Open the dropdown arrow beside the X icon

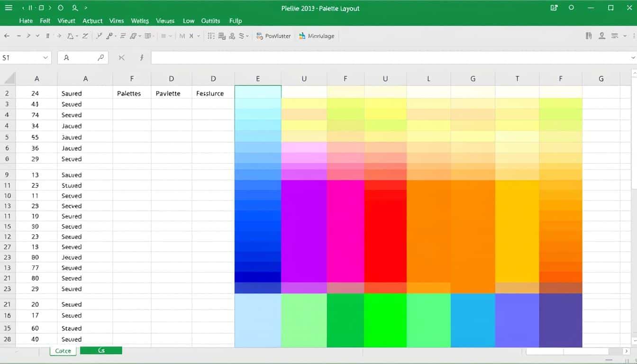tap(199, 36)
